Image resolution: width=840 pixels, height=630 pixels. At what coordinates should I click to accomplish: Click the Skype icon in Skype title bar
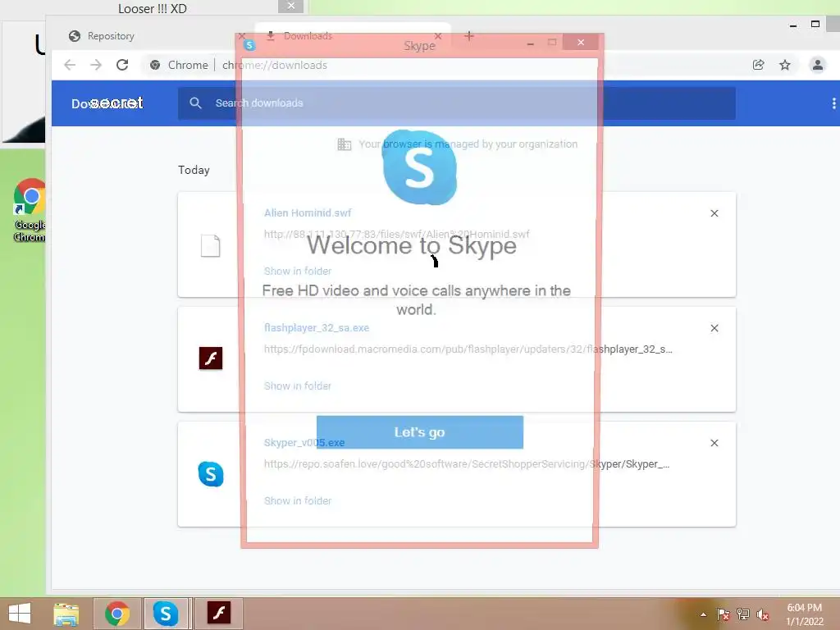click(249, 46)
